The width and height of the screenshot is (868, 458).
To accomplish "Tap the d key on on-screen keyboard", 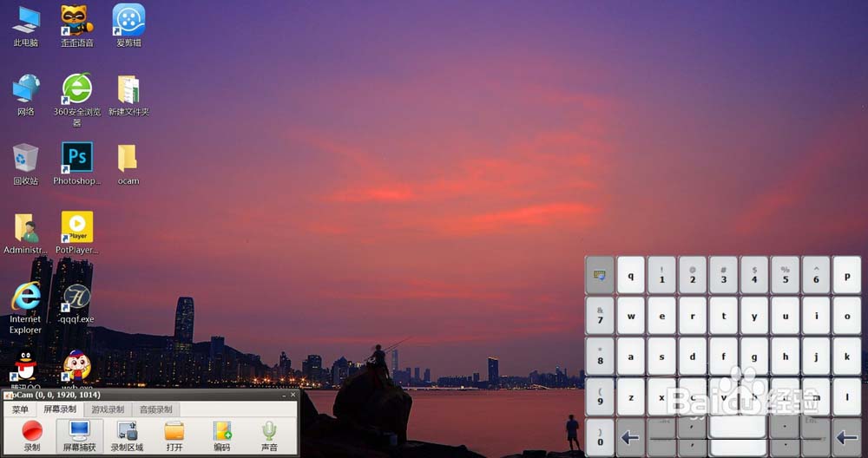I will pyautogui.click(x=693, y=357).
